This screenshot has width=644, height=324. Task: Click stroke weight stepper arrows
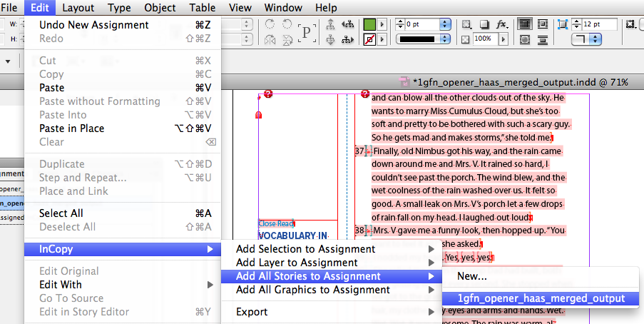pos(399,24)
